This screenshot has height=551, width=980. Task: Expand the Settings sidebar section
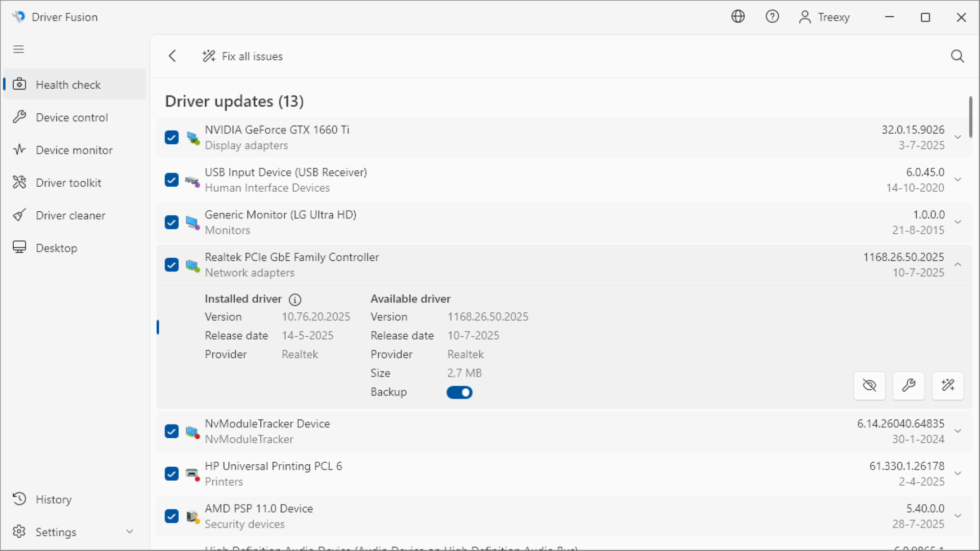coord(130,532)
